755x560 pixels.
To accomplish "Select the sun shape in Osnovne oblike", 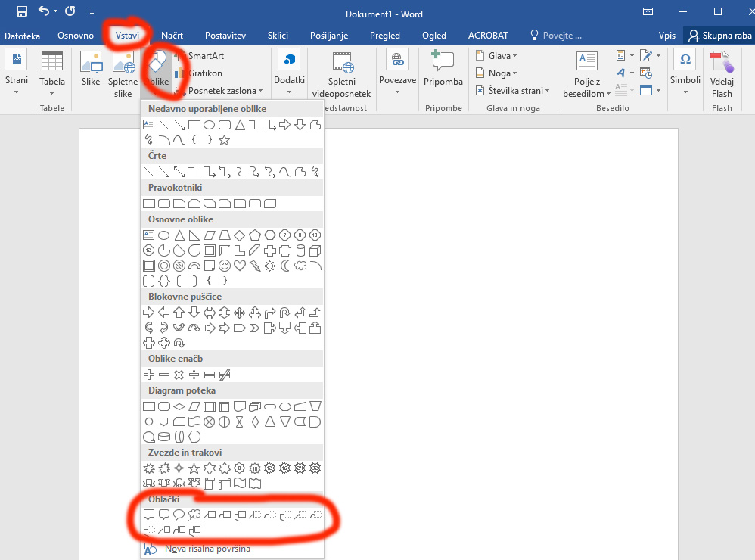I will click(x=269, y=266).
